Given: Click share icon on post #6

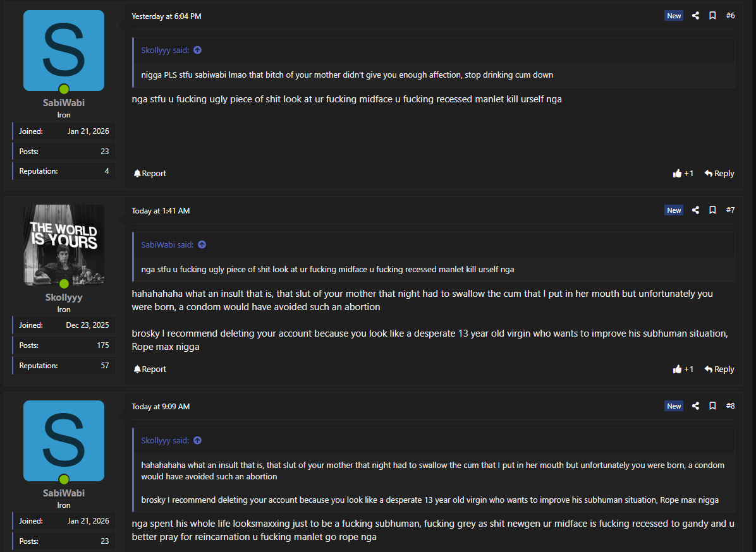Looking at the screenshot, I should click(x=695, y=16).
